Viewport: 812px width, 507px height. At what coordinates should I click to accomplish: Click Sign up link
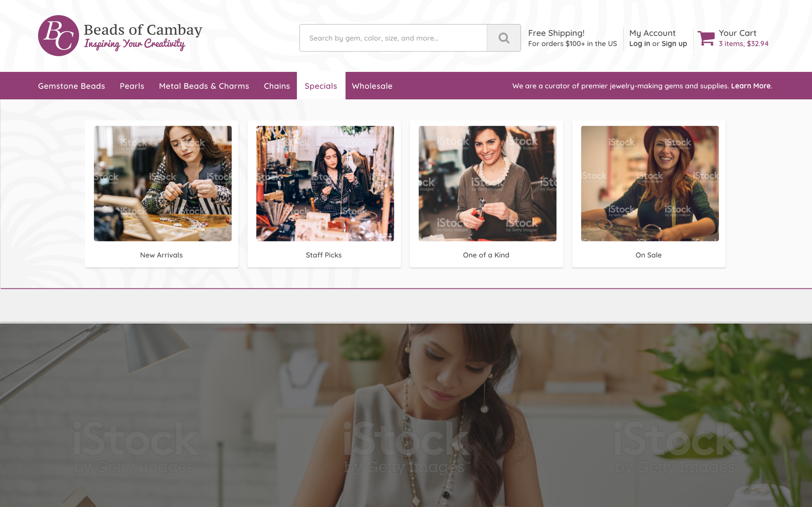(674, 44)
